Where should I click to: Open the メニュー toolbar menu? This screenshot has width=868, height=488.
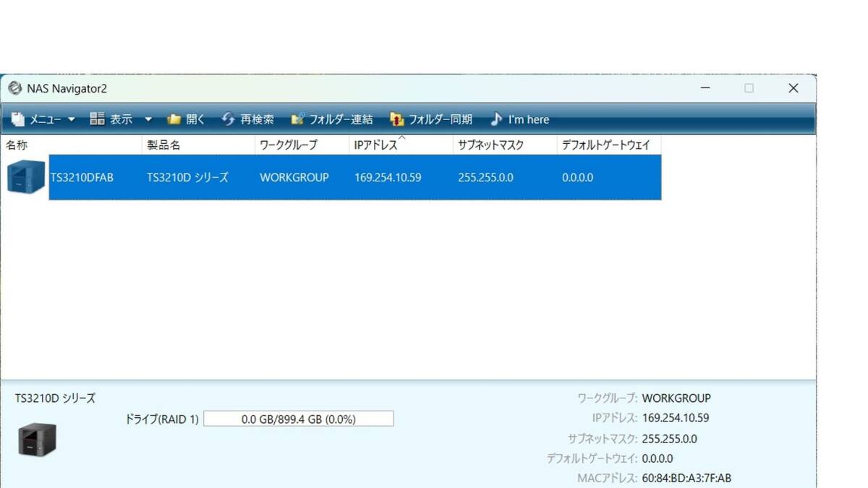point(43,119)
